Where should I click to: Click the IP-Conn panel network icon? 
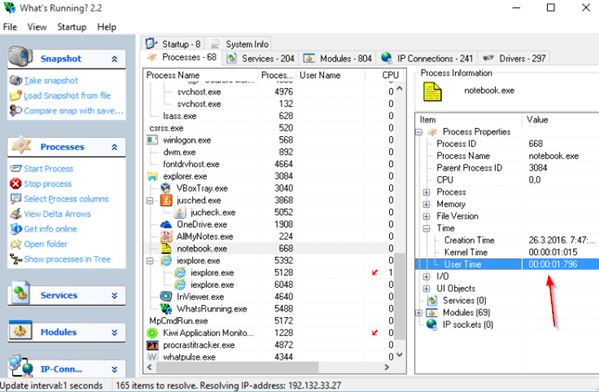tap(21, 367)
